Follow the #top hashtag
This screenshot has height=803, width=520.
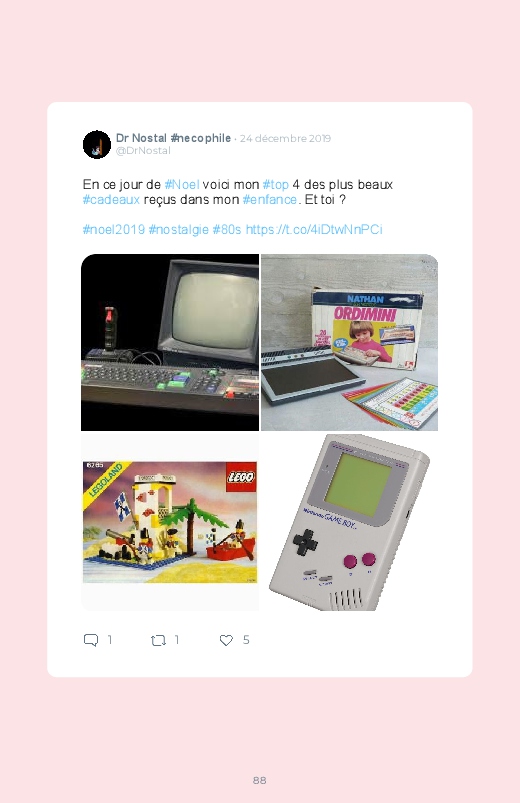276,185
